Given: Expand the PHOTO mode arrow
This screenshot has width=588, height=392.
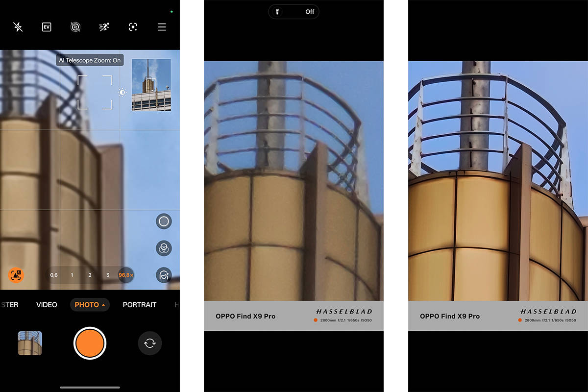Looking at the screenshot, I should (x=103, y=305).
